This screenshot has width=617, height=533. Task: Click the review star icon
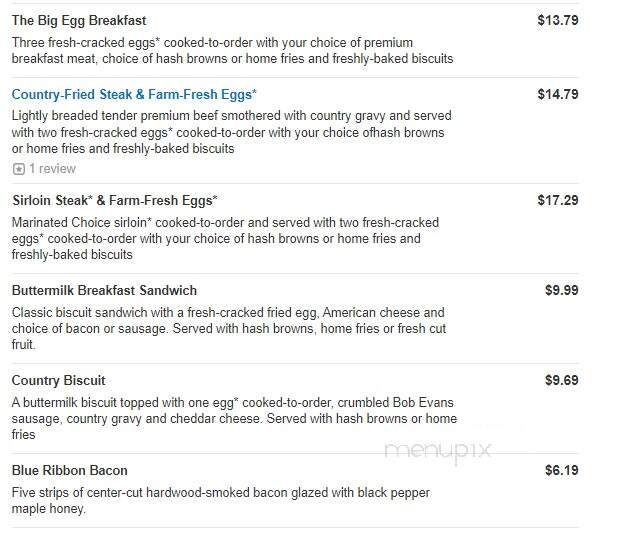[x=18, y=169]
